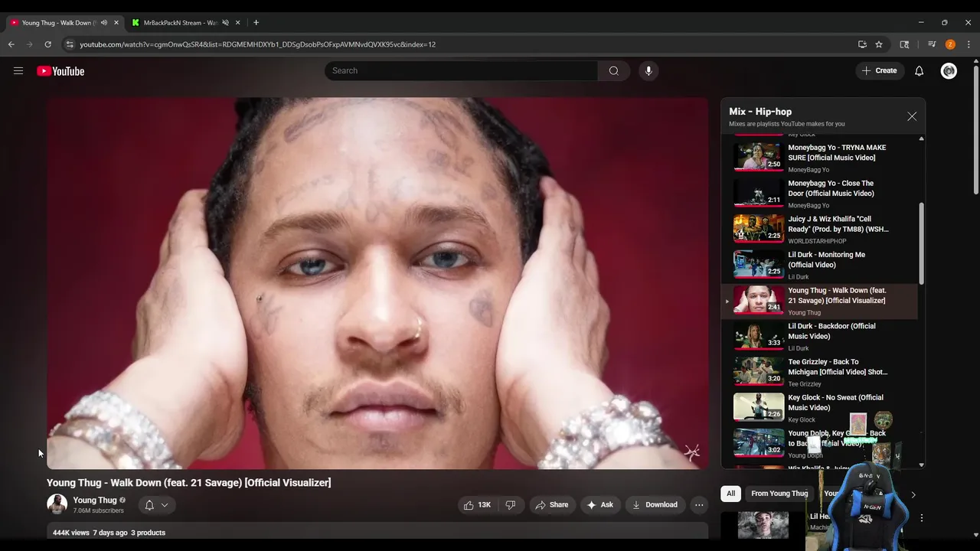Click the search magnifier button
980x551 pixels.
(x=614, y=71)
